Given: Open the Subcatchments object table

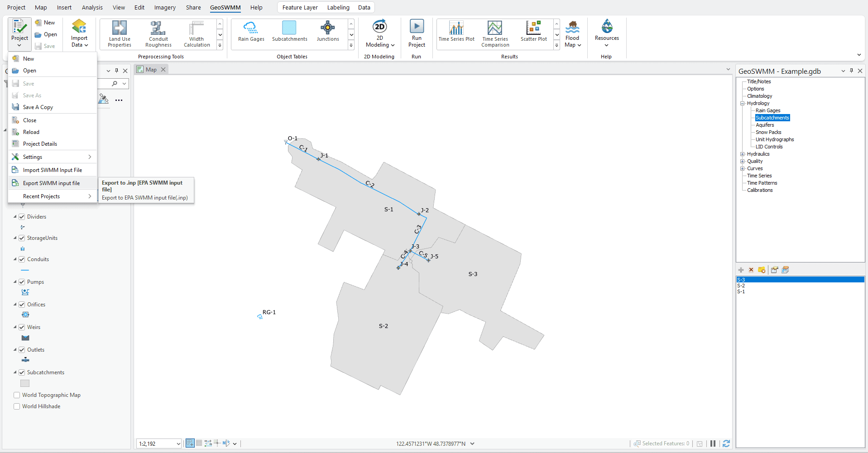Looking at the screenshot, I should click(x=289, y=32).
